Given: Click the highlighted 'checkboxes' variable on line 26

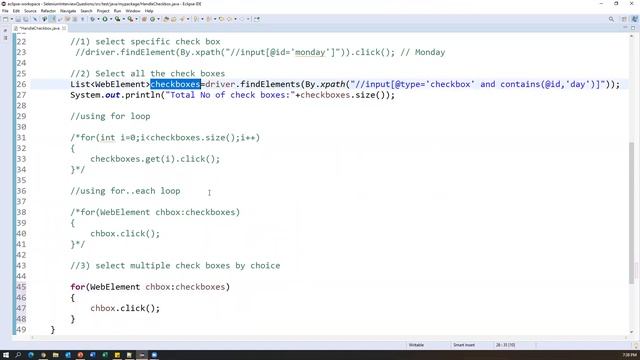Looking at the screenshot, I should click(176, 84).
